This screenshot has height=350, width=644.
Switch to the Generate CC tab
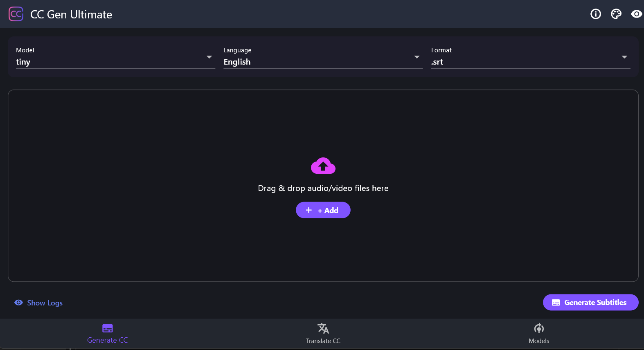[108, 334]
